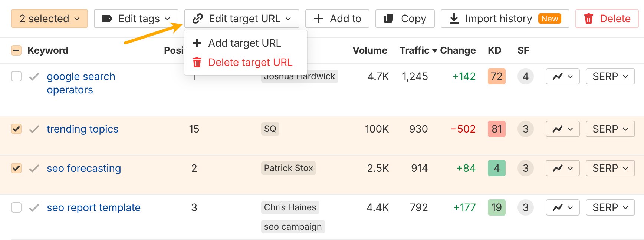The image size is (644, 240).
Task: Choose Add target URL menu option
Action: click(x=244, y=43)
